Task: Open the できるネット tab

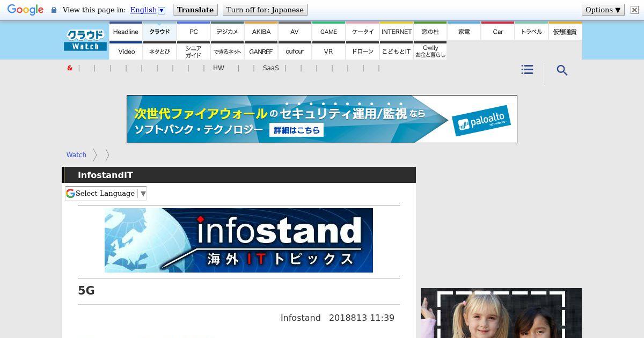Action: (x=227, y=51)
